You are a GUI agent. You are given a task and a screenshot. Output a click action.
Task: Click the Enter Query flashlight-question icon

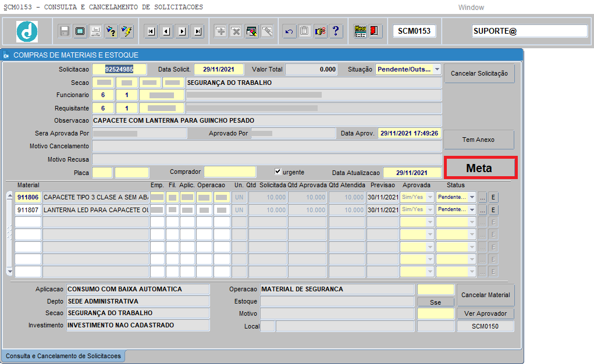[x=111, y=31]
